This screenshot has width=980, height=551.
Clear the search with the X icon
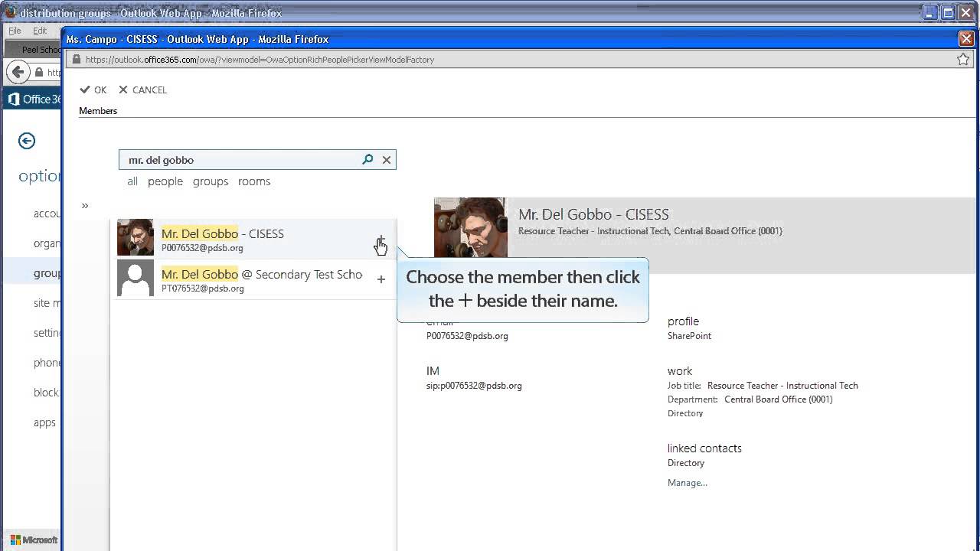pos(387,159)
